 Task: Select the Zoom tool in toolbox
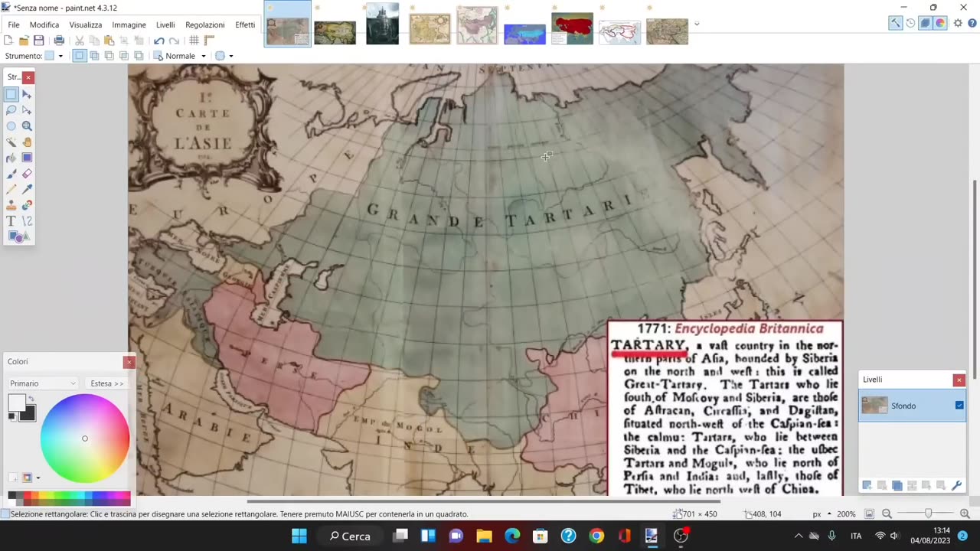(x=27, y=126)
